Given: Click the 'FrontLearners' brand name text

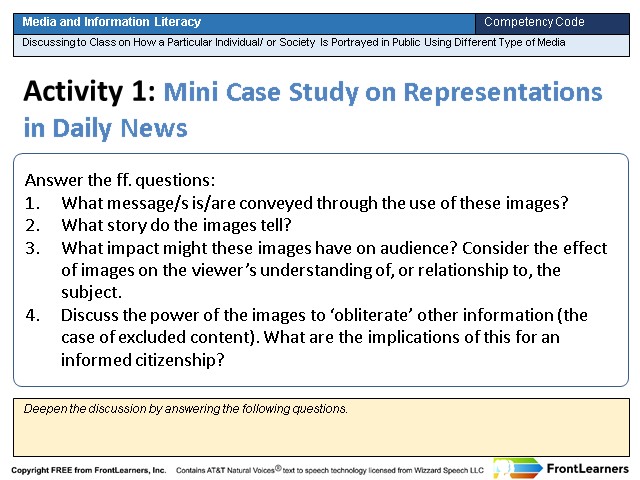Looking at the screenshot, I should pos(587,469).
